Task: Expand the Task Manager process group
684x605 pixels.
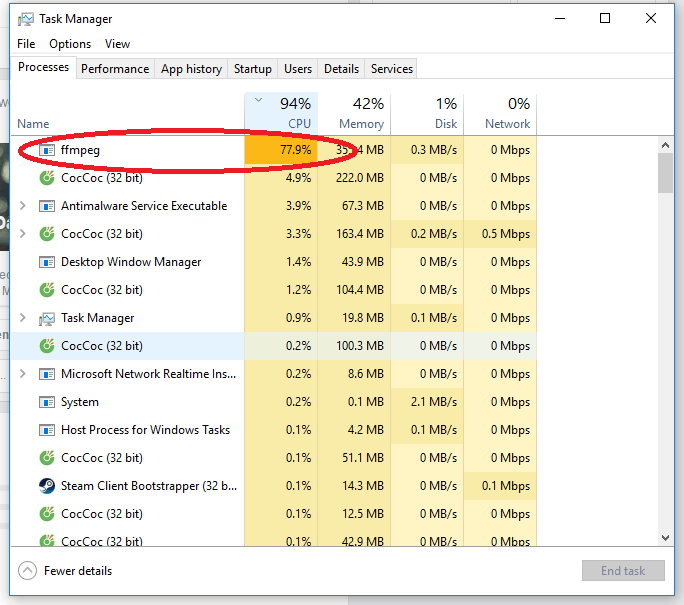Action: (23, 318)
